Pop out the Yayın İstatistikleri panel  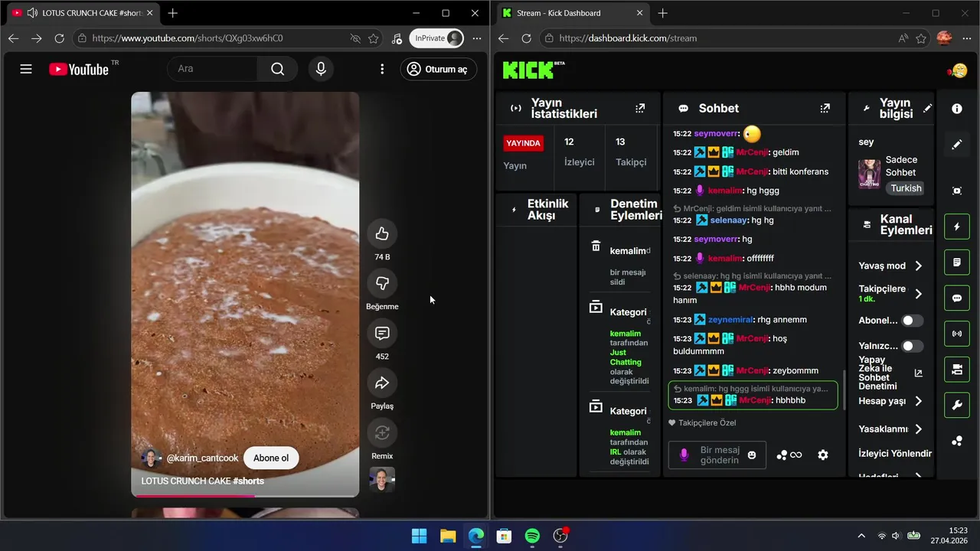coord(640,109)
